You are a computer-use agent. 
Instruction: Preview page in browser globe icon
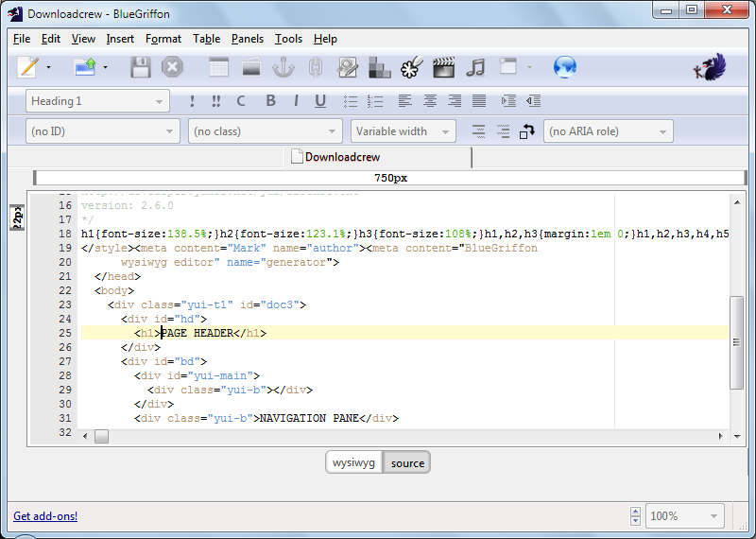pyautogui.click(x=565, y=67)
